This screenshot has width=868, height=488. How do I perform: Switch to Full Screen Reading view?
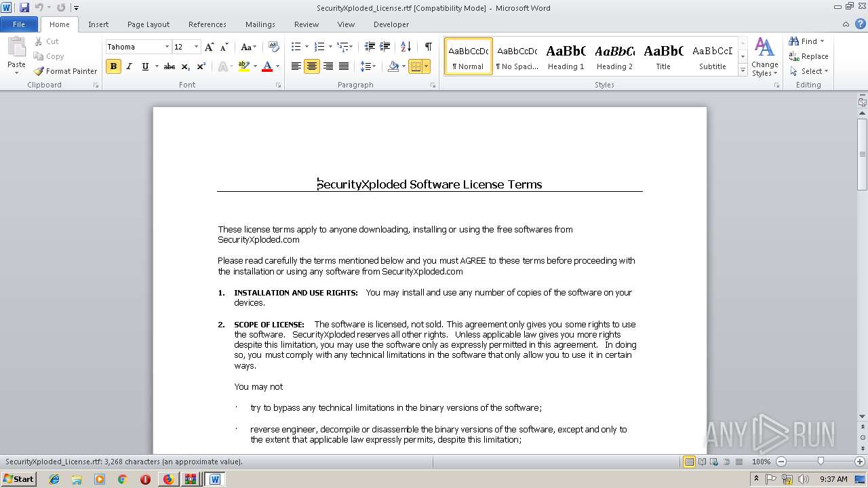pyautogui.click(x=701, y=462)
